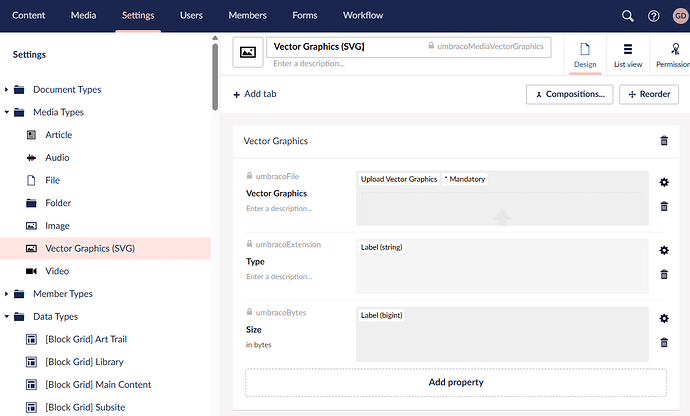This screenshot has width=690, height=416.
Task: Click the Member Types folder icon
Action: tap(19, 294)
